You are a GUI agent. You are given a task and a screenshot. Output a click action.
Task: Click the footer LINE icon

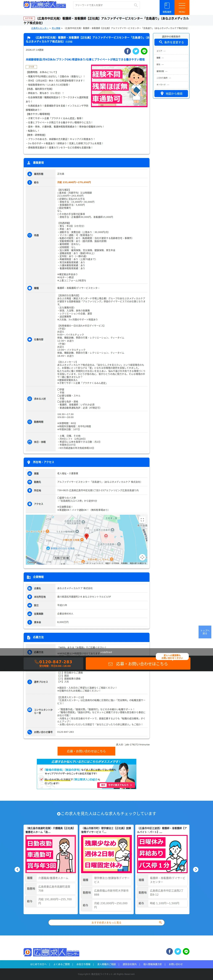click(186, 951)
